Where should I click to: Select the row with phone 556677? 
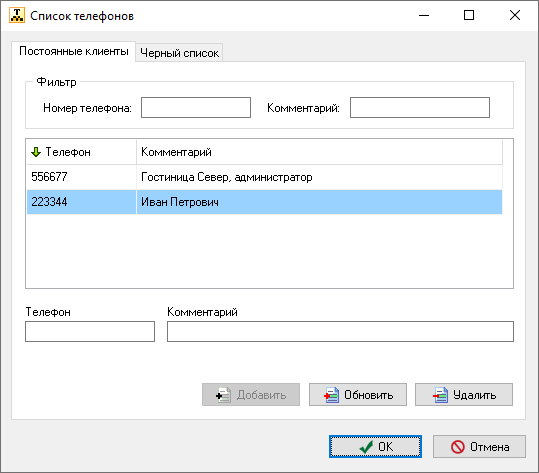coord(265,177)
